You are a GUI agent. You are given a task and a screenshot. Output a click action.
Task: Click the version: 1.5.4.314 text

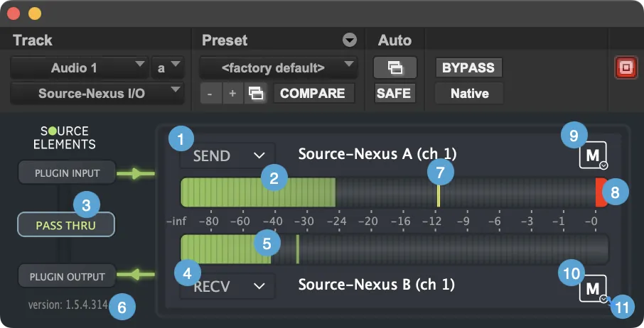coord(68,305)
